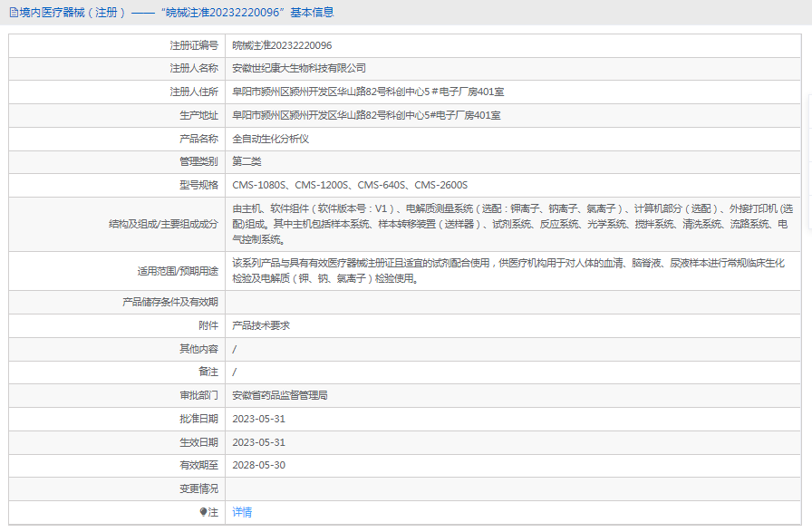Click the 有效期至 label
The width and height of the screenshot is (812, 532).
[198, 465]
